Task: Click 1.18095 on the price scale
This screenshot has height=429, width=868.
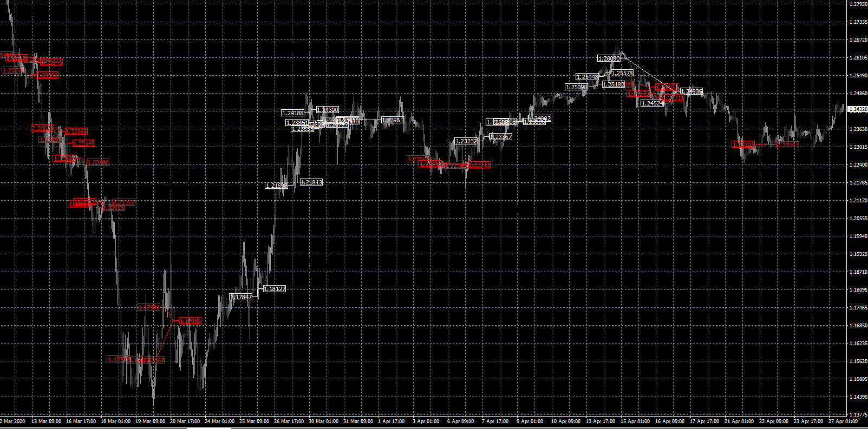Action: click(858, 290)
